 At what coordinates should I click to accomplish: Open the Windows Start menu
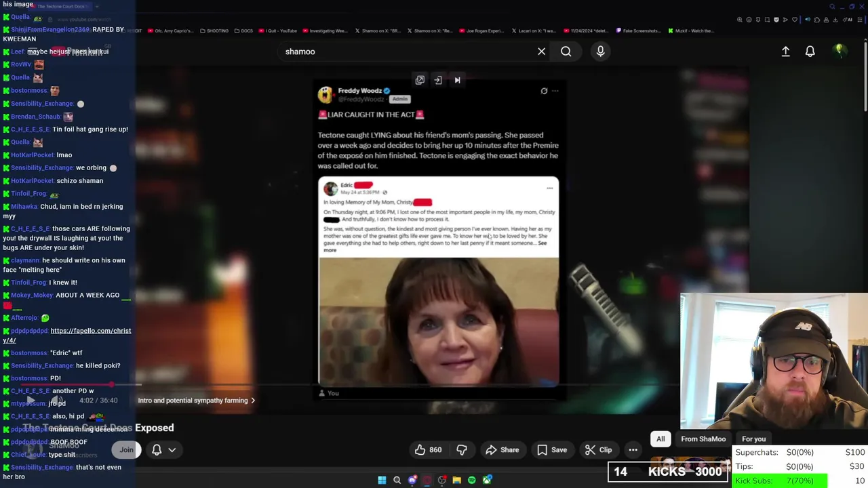(382, 480)
